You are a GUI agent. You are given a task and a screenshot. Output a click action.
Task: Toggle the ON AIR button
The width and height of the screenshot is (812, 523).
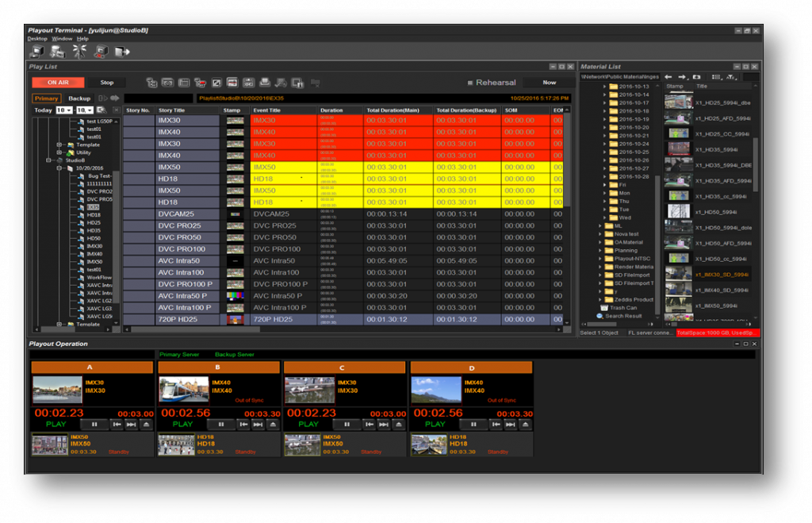coord(58,83)
